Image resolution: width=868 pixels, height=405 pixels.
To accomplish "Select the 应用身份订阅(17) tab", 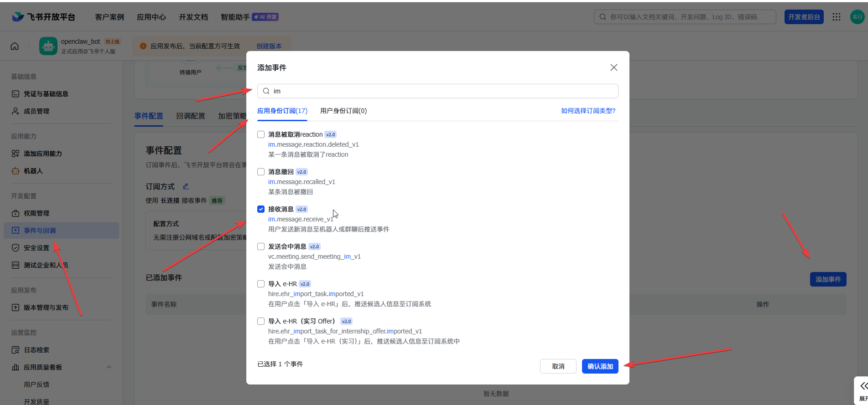I will click(x=282, y=111).
